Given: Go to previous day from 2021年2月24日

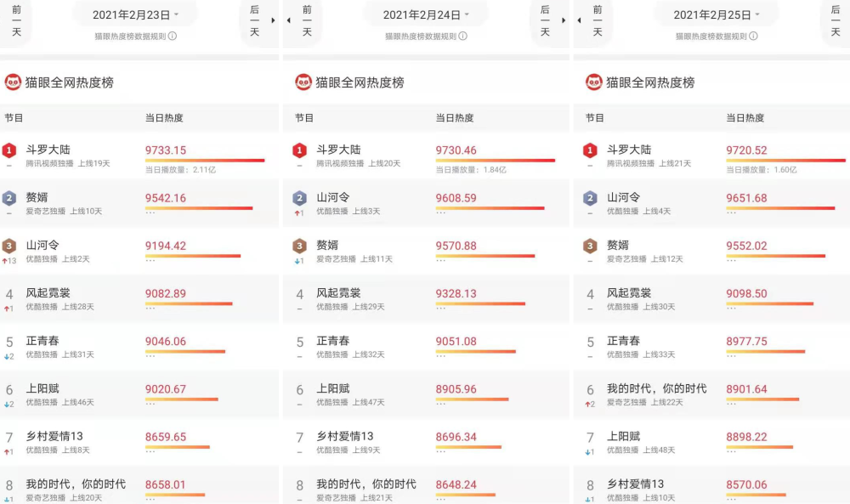Looking at the screenshot, I should (307, 20).
